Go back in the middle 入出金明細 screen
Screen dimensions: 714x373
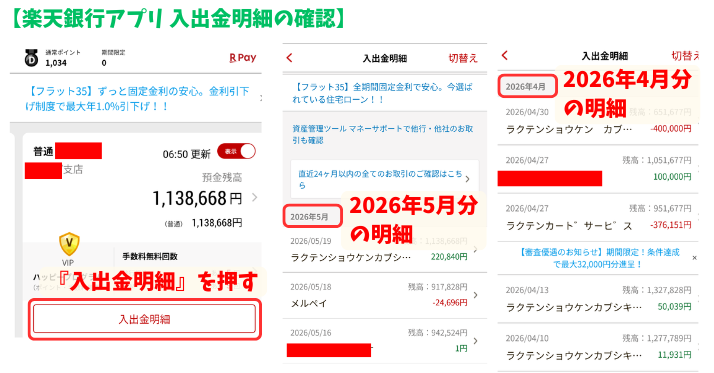290,58
